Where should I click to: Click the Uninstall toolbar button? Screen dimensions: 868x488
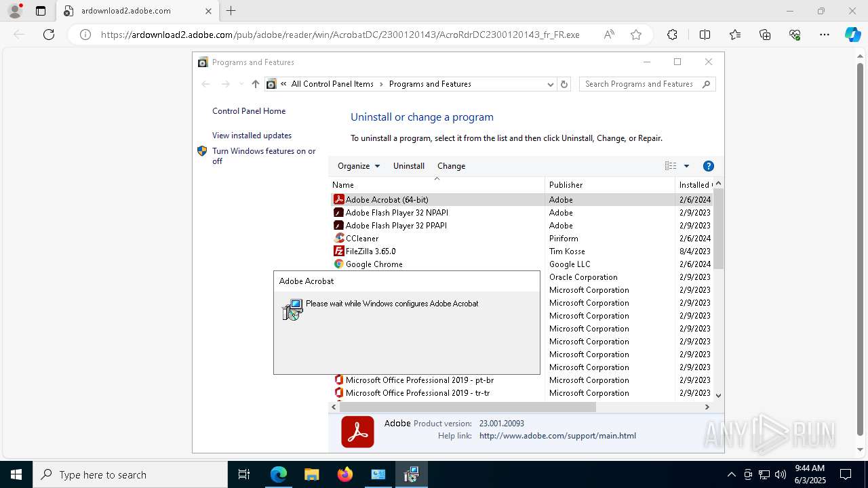click(x=409, y=166)
